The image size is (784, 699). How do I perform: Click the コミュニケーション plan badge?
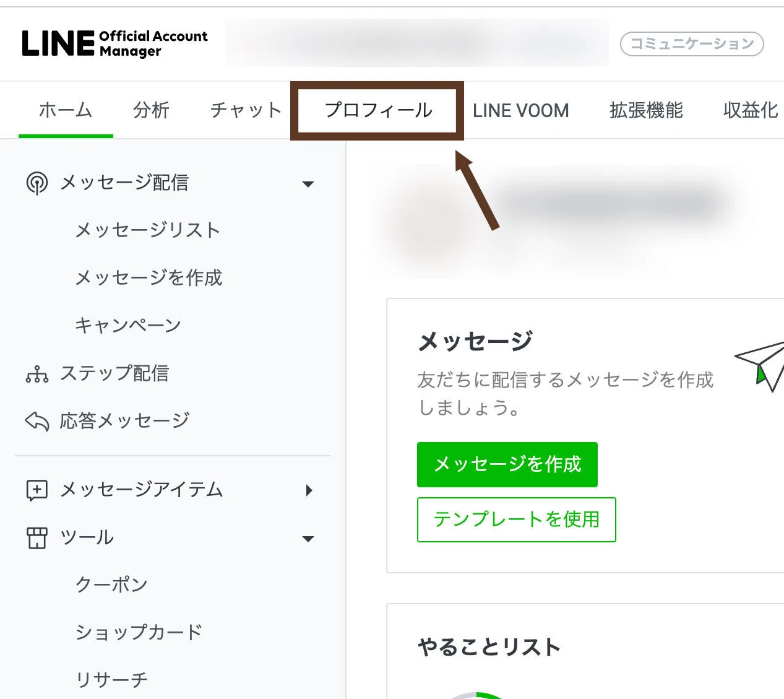(692, 44)
